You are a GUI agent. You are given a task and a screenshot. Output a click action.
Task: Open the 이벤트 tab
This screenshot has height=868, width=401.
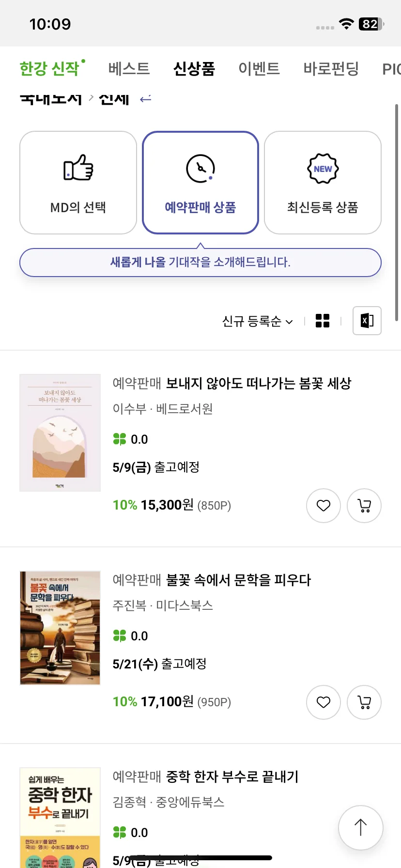click(259, 69)
